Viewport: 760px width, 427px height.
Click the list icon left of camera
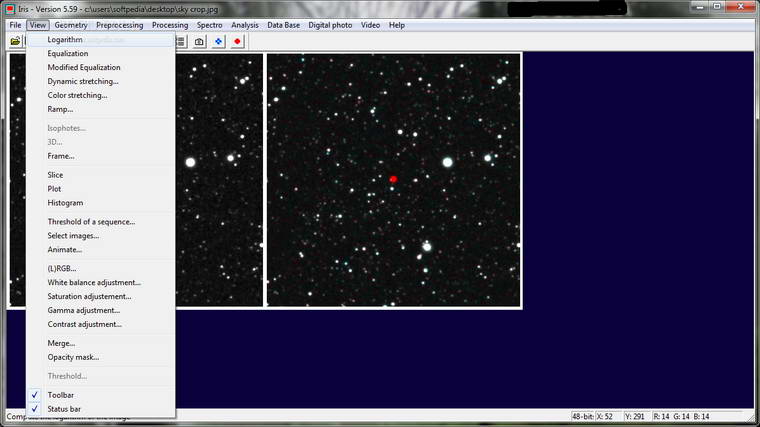(181, 42)
